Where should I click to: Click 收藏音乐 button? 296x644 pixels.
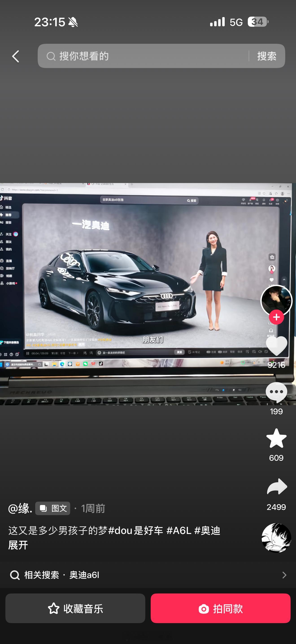pos(75,608)
